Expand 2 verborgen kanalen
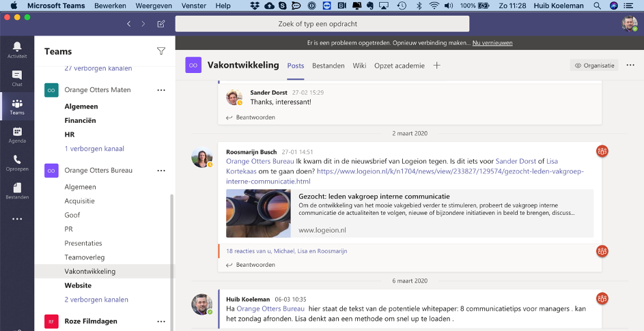The height and width of the screenshot is (331, 644). click(96, 300)
